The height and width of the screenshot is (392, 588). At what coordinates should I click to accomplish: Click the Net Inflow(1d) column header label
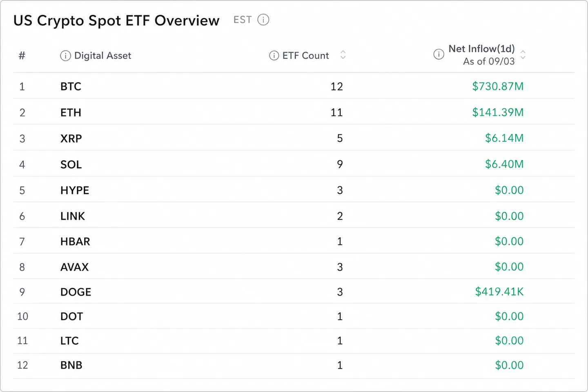tap(482, 49)
